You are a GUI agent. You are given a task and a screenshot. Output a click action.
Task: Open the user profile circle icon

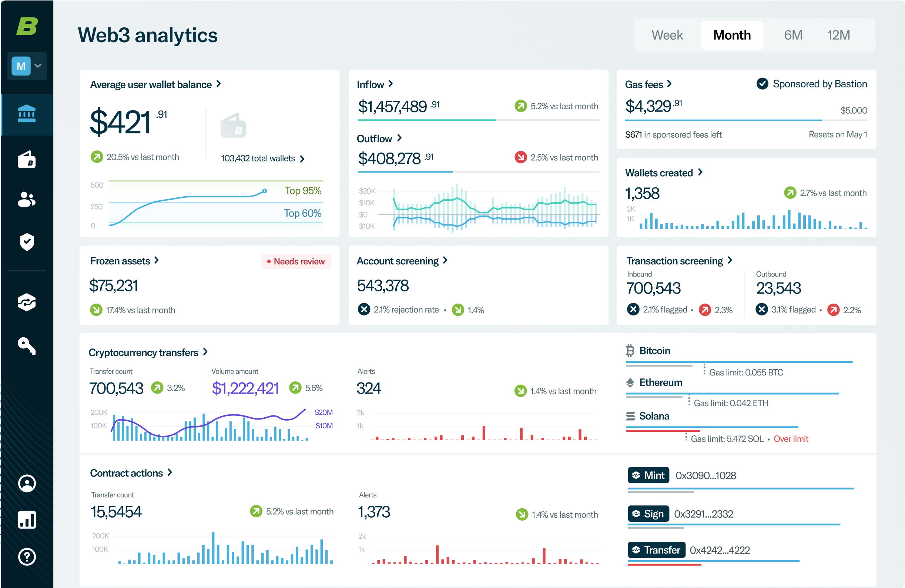tap(27, 484)
